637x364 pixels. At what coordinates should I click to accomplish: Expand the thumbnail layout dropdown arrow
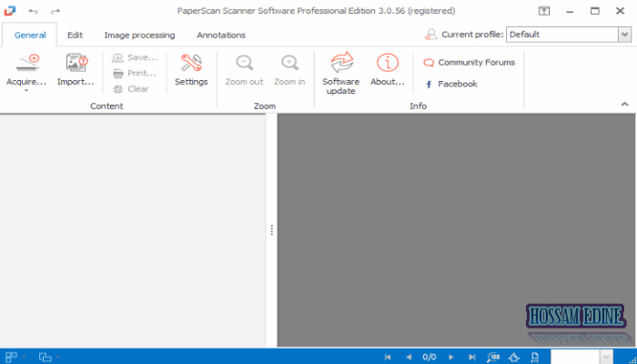(25, 358)
